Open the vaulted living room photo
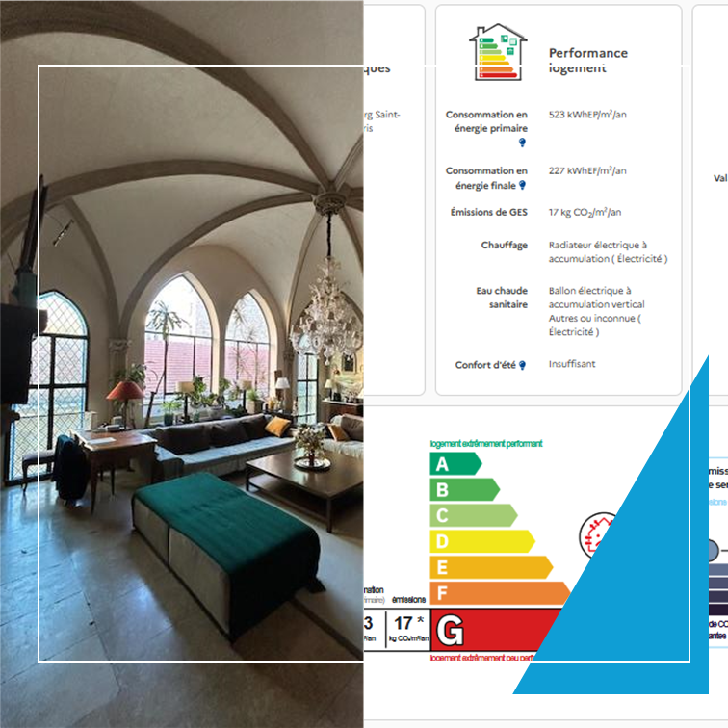Screen dimensions: 728x728 pos(182,364)
